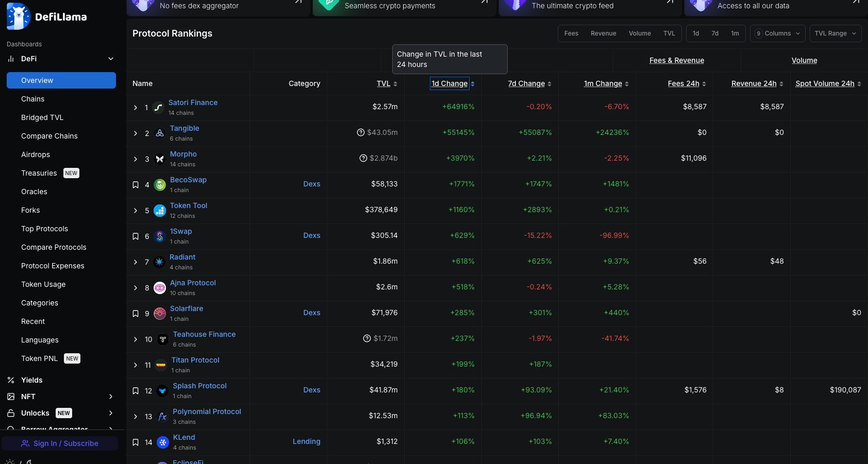Click question mark icon beside Tangible TVL
This screenshot has width=868, height=464.
361,132
